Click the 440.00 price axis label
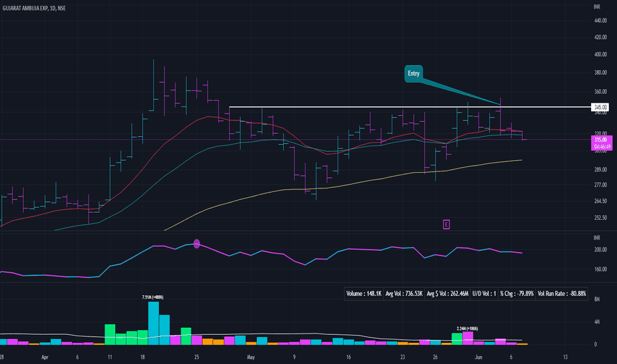 click(x=600, y=21)
